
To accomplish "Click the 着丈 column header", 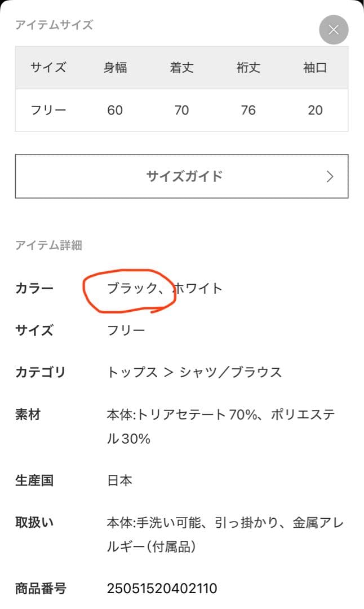I will (x=181, y=68).
